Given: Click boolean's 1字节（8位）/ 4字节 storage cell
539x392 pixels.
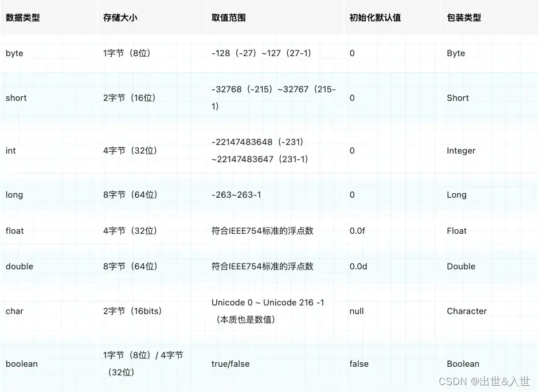Looking at the screenshot, I should 143,364.
